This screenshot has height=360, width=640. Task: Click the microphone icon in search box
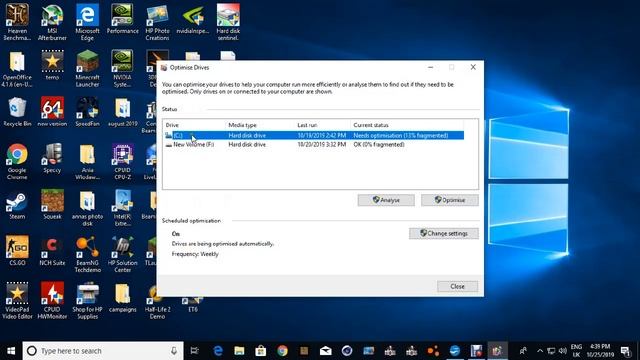tap(174, 351)
